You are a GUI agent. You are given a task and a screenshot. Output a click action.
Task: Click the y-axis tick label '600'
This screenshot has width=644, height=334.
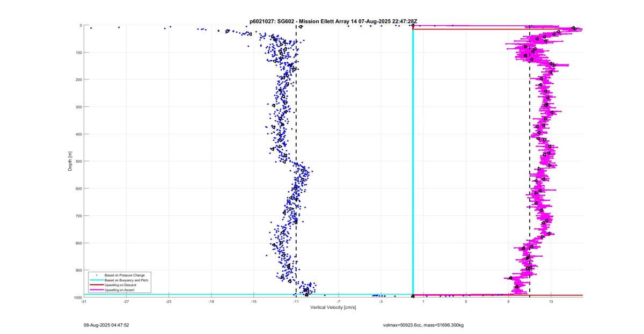click(x=78, y=188)
